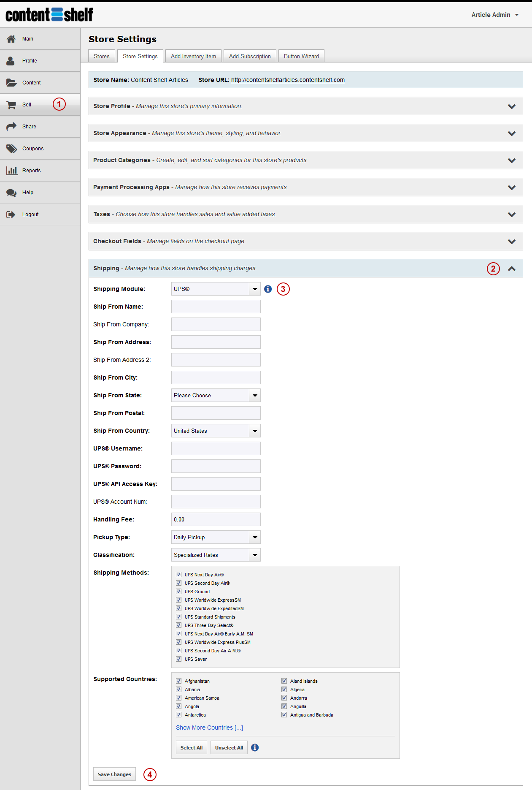The height and width of the screenshot is (790, 532).
Task: Click the Coupons tag icon
Action: (x=11, y=149)
